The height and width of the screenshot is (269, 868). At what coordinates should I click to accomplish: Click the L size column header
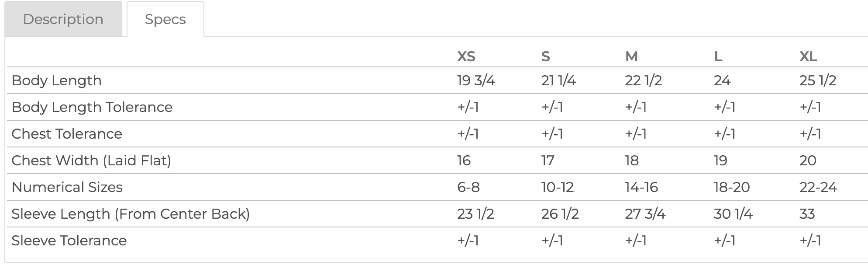tap(718, 56)
